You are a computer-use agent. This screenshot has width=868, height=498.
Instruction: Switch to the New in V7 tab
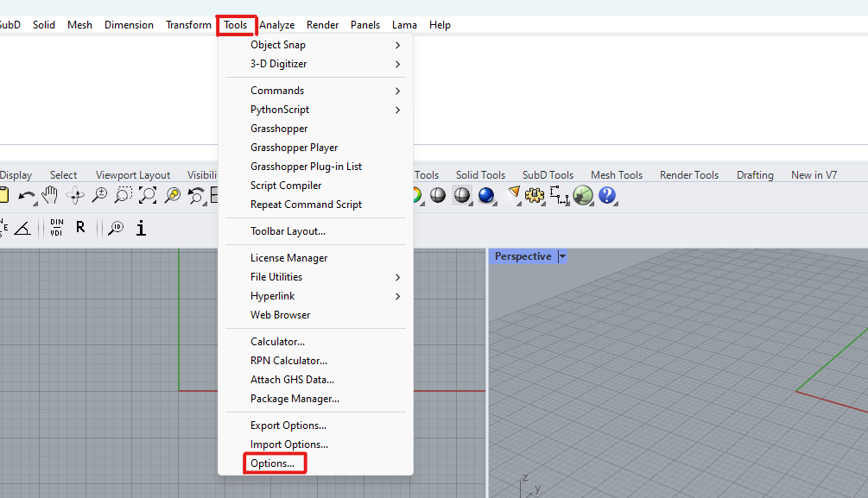coord(814,175)
